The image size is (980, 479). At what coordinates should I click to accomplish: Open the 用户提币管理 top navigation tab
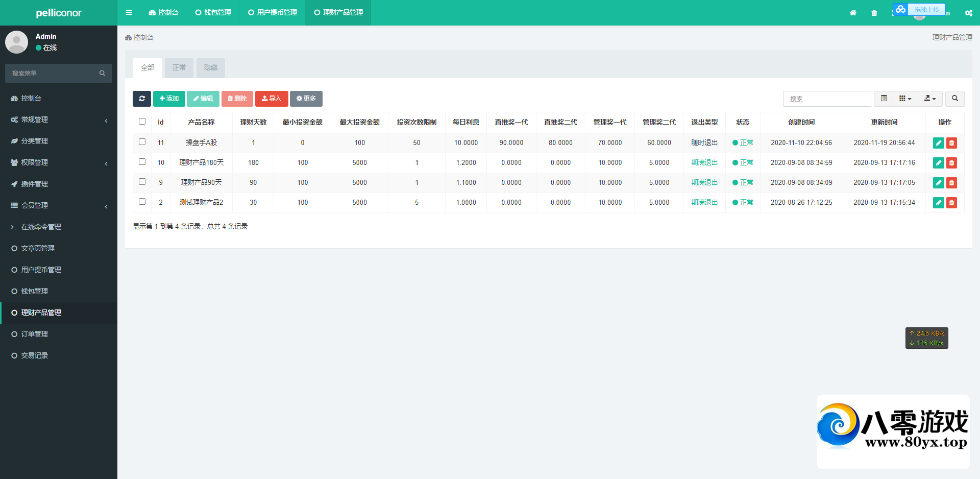pos(273,12)
